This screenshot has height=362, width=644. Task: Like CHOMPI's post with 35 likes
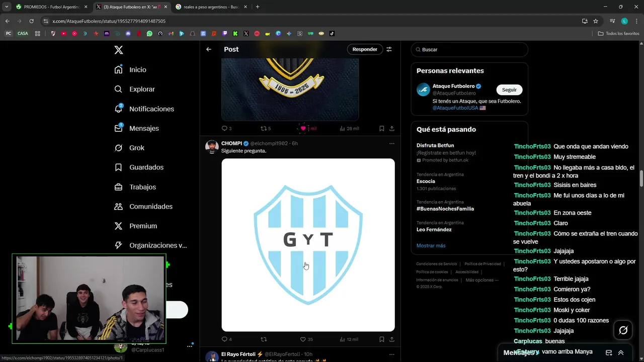(x=306, y=339)
